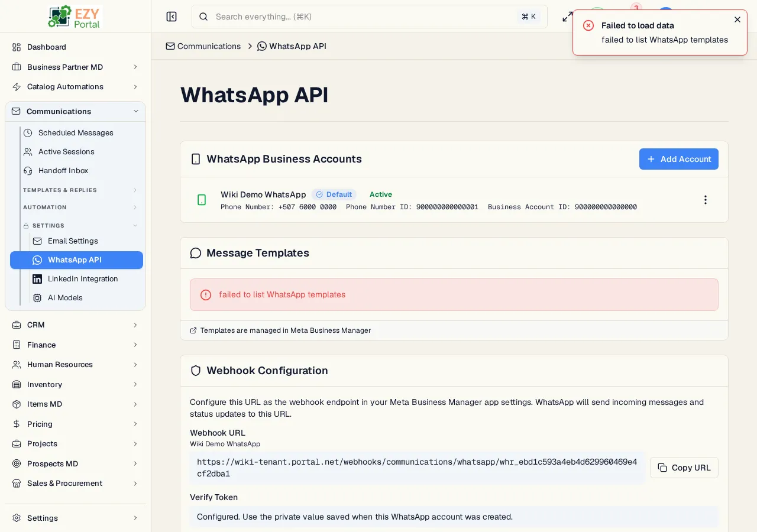Expand the Finance menu chevron

135,345
